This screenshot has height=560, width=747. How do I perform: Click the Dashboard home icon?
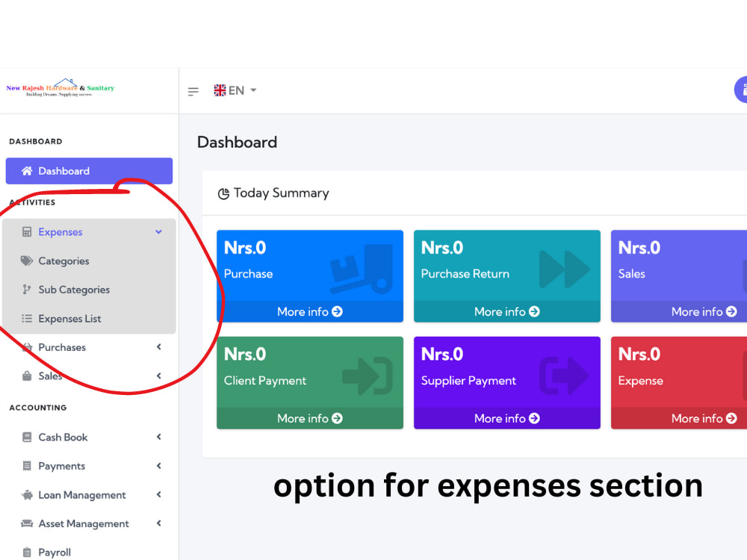point(27,171)
